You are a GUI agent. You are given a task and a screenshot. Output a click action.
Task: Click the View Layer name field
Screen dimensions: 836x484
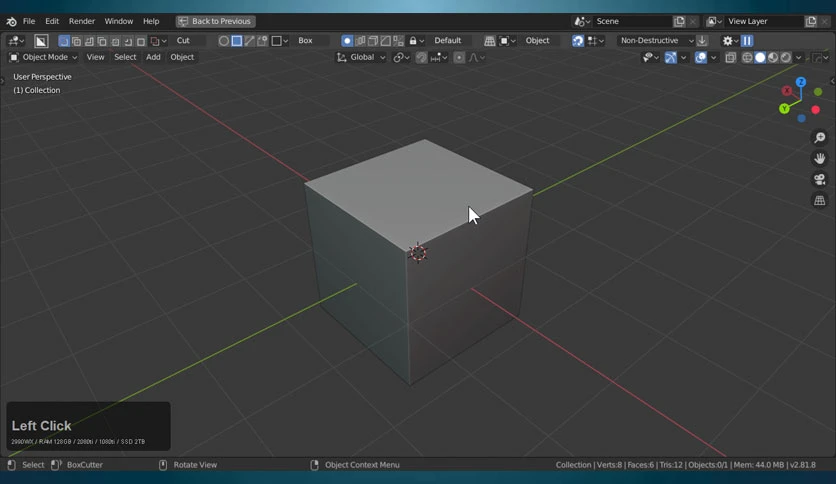[764, 21]
